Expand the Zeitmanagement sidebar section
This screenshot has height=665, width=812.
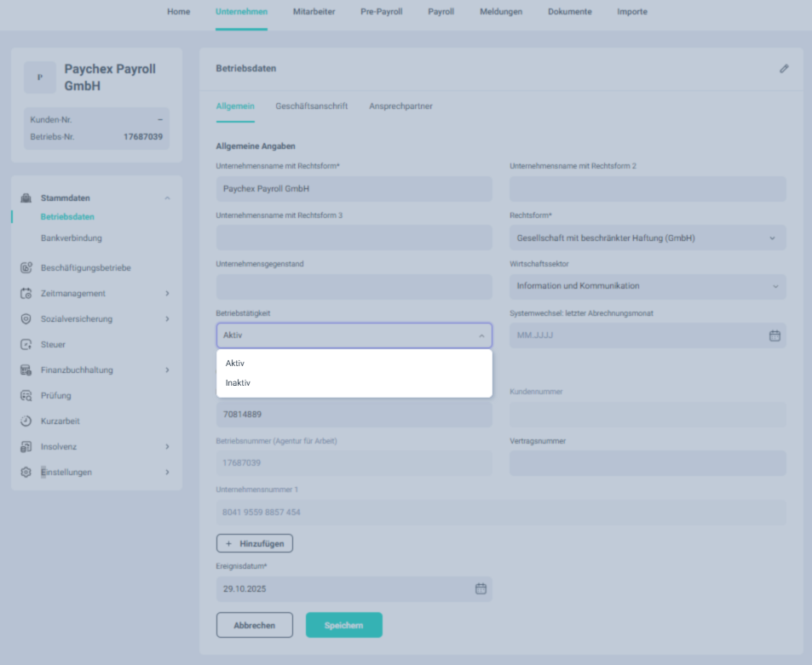(167, 294)
